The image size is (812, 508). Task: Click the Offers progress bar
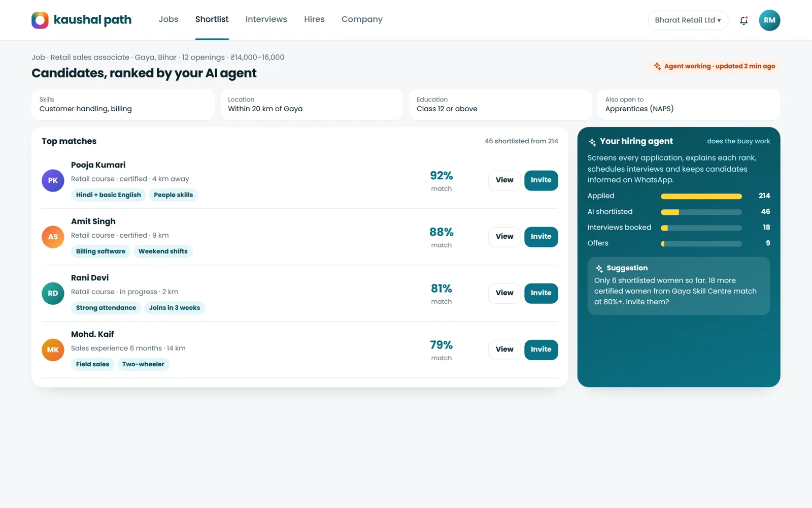click(701, 243)
